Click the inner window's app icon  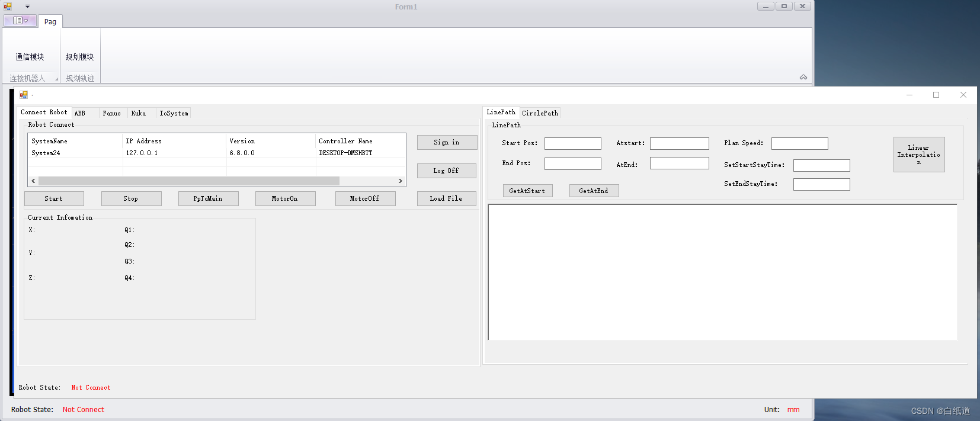tap(24, 95)
